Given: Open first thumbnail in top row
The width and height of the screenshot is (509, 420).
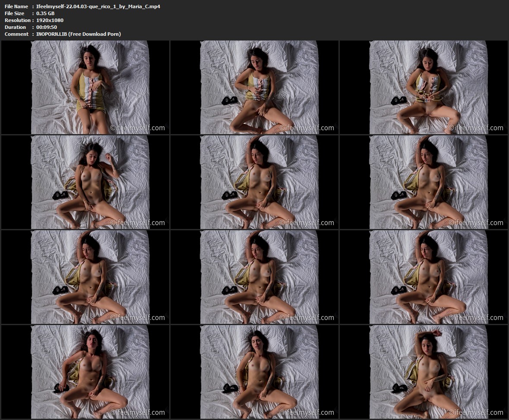Looking at the screenshot, I should click(85, 87).
